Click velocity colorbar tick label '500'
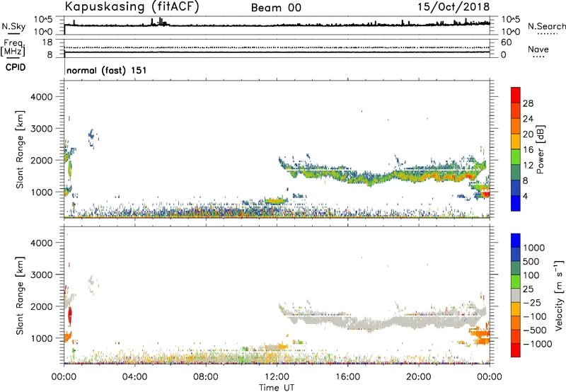The image size is (566, 392). pyautogui.click(x=531, y=261)
